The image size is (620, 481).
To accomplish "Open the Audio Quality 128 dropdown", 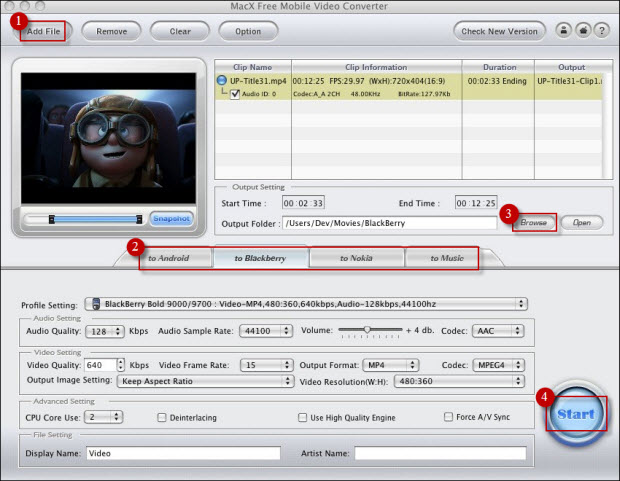I will [105, 331].
